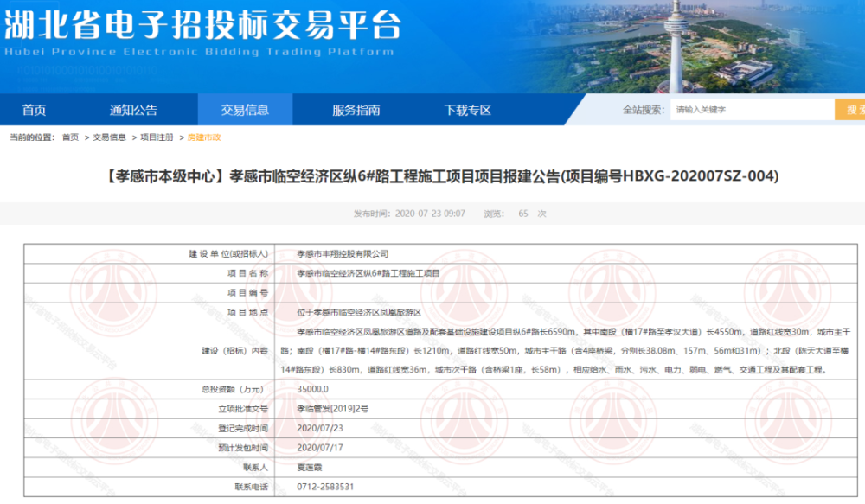The width and height of the screenshot is (865, 504).
Task: Open the 通知公告 navigation tab
Action: click(133, 110)
